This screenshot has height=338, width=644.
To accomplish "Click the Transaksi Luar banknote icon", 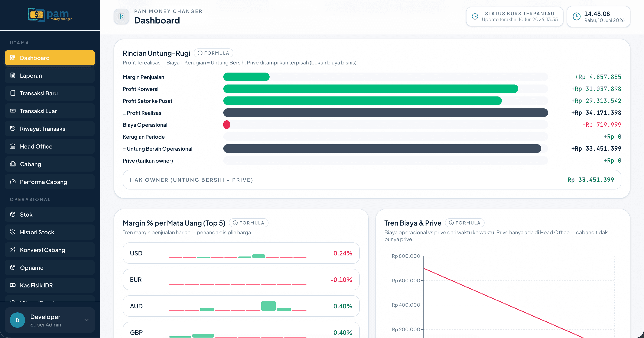I will 13,111.
